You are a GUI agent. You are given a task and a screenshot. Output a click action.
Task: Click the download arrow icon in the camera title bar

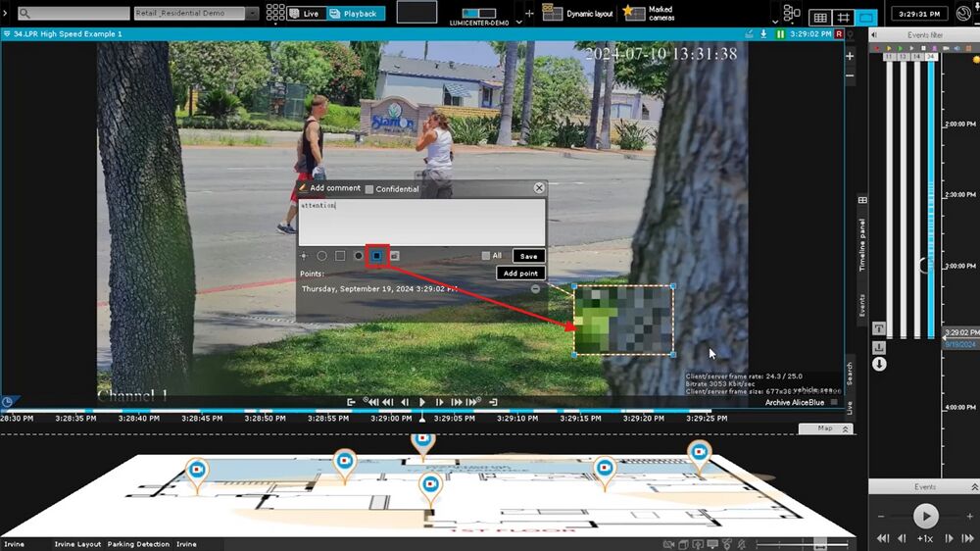point(763,34)
